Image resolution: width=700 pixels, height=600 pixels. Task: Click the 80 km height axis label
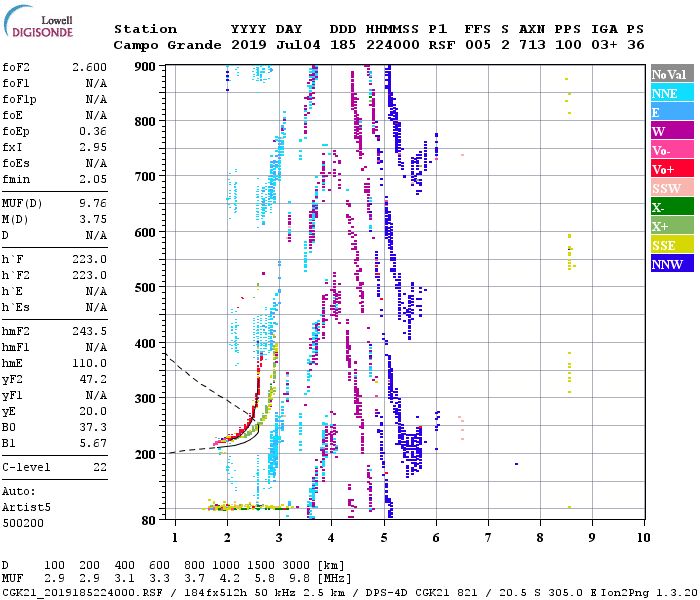(x=149, y=521)
